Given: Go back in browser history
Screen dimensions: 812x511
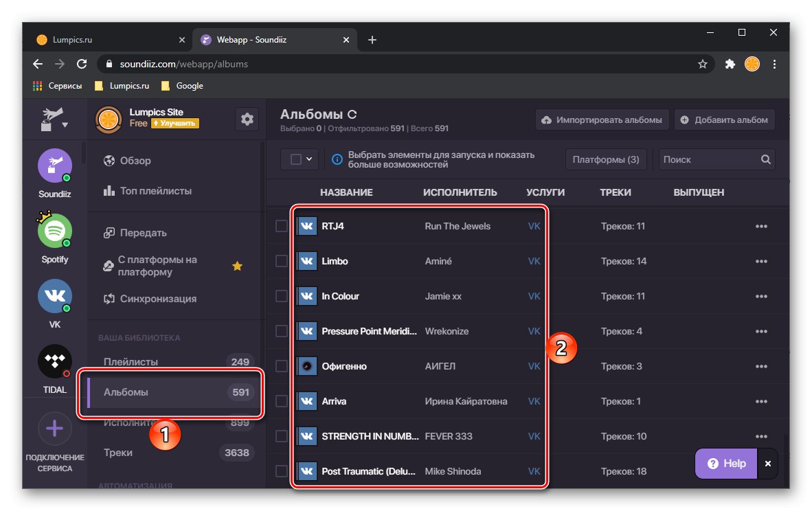Looking at the screenshot, I should [x=37, y=64].
